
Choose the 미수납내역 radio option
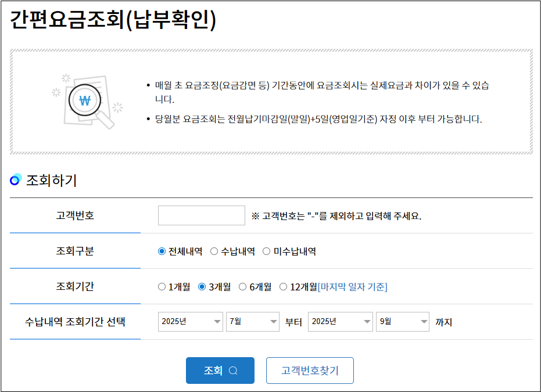[267, 251]
